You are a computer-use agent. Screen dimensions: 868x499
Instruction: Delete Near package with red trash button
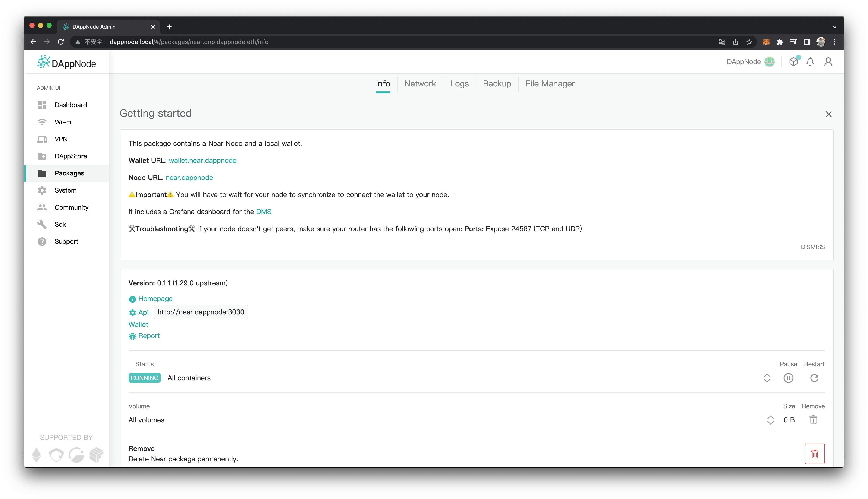(815, 454)
